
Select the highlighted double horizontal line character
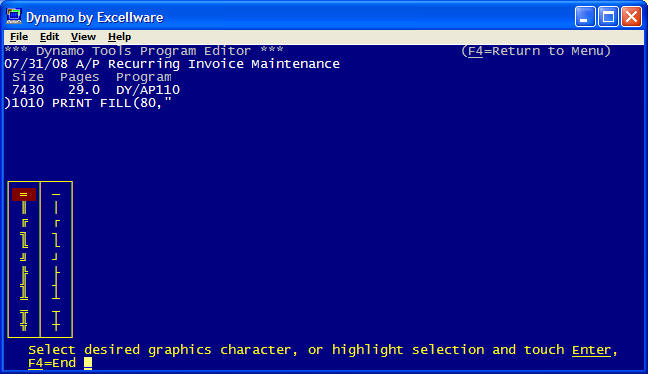24,194
